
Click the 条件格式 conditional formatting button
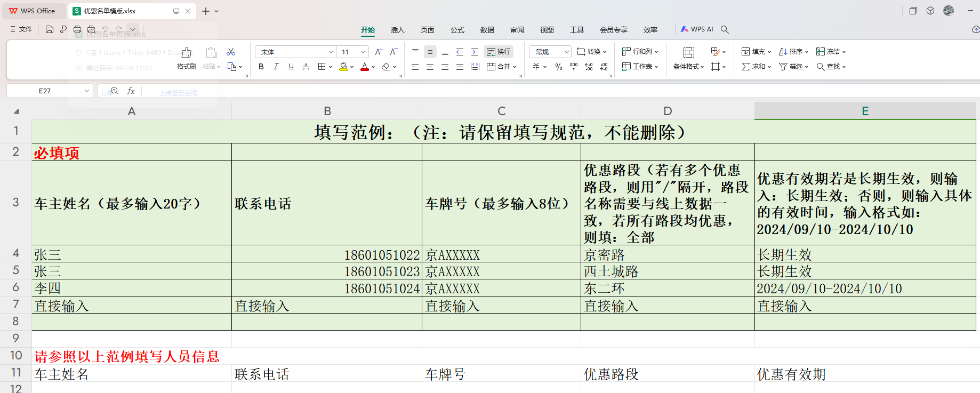pyautogui.click(x=688, y=58)
